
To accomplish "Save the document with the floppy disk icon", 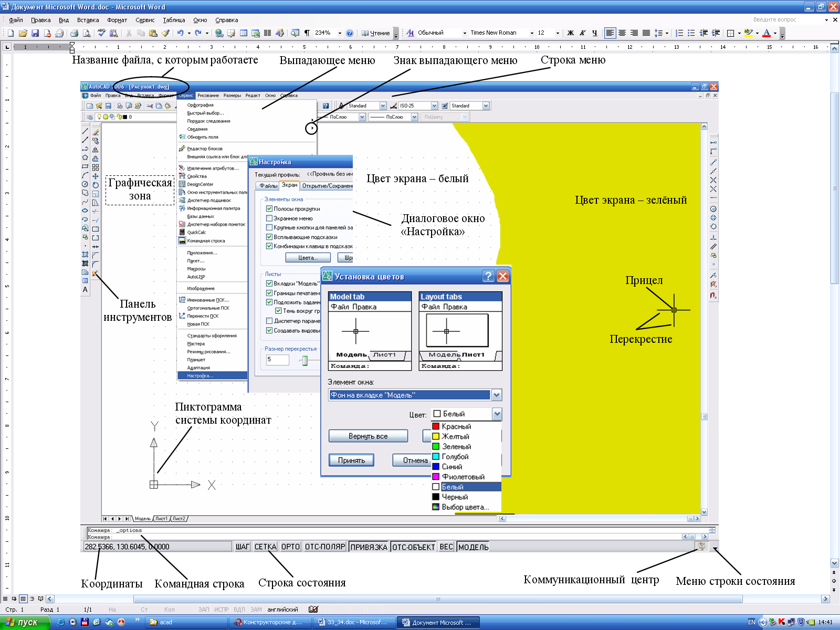I will point(35,33).
